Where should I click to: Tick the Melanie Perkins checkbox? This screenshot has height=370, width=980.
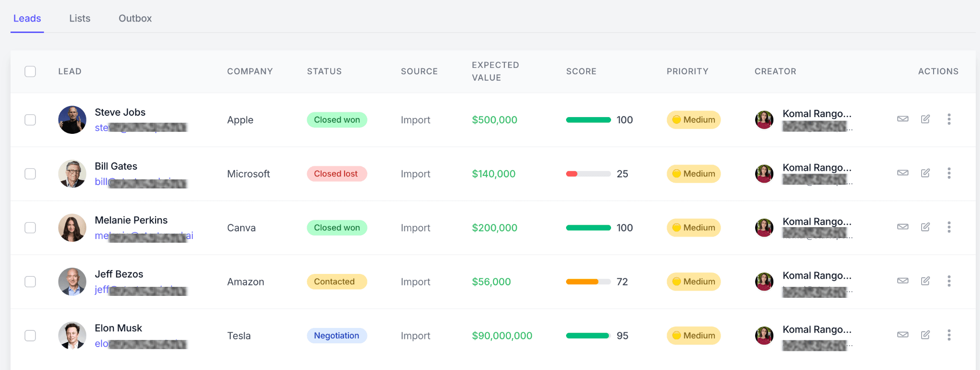[x=30, y=228]
